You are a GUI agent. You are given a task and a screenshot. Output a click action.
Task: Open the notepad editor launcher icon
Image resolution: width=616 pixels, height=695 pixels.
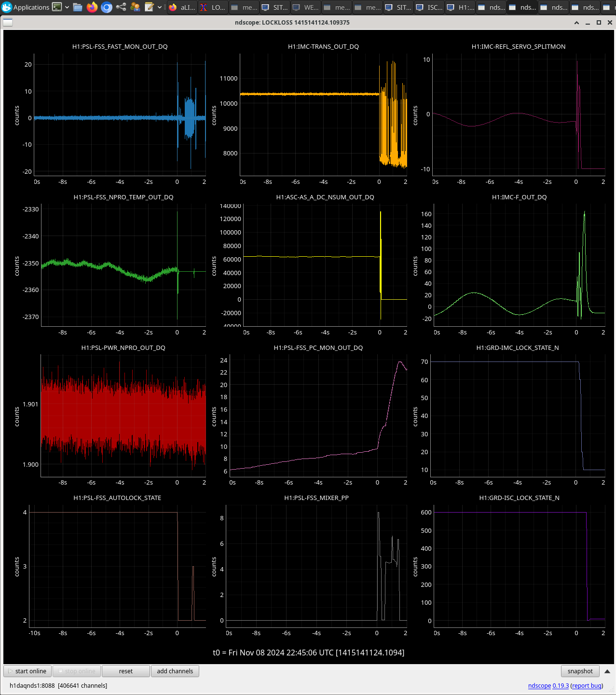coord(149,7)
